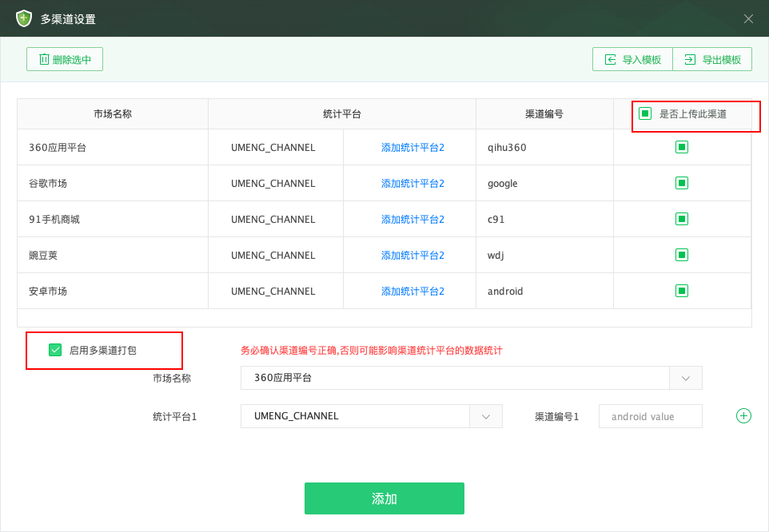769x532 pixels.
Task: Uncheck the 启用多渠道打包 checkbox
Action: point(55,350)
